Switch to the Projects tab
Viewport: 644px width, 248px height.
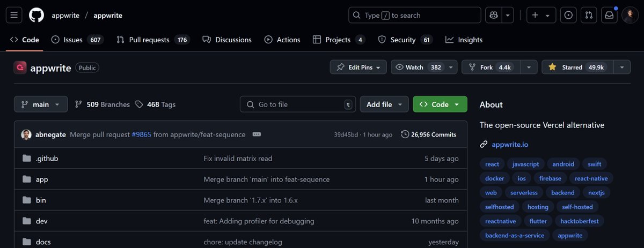pyautogui.click(x=339, y=40)
